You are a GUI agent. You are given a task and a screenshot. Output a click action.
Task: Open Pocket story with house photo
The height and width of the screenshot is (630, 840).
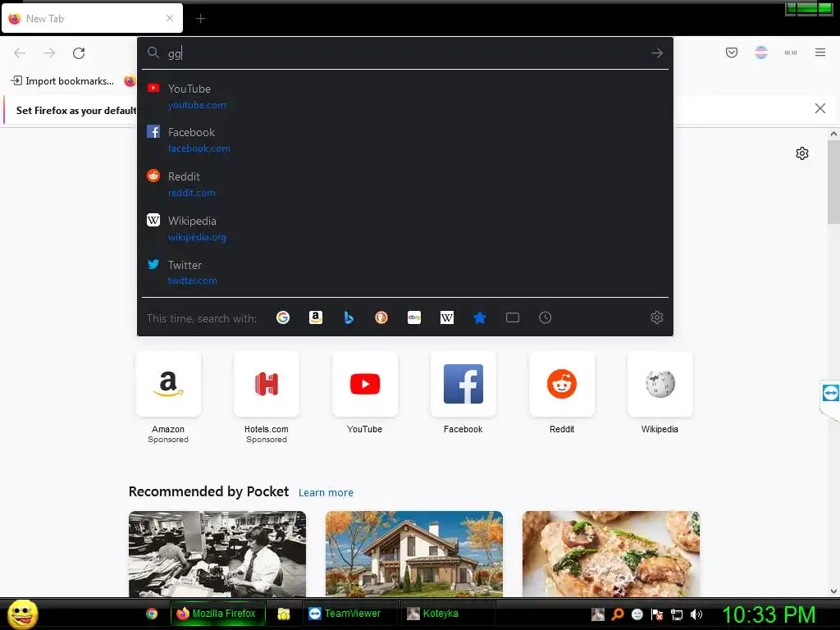(x=414, y=554)
